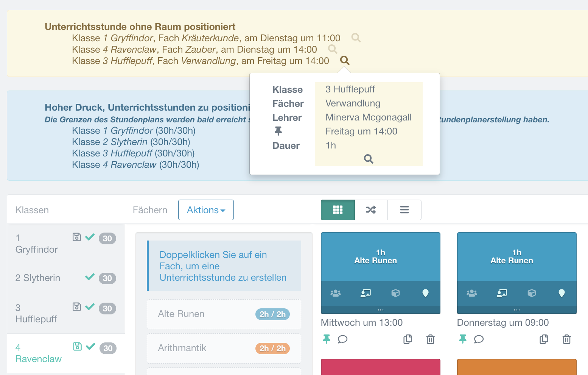Select class 3 Hufflepuff in list
588x375 pixels.
coord(36,314)
